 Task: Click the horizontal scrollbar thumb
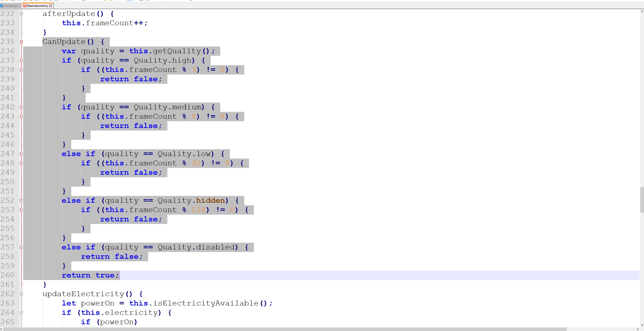[285, 329]
